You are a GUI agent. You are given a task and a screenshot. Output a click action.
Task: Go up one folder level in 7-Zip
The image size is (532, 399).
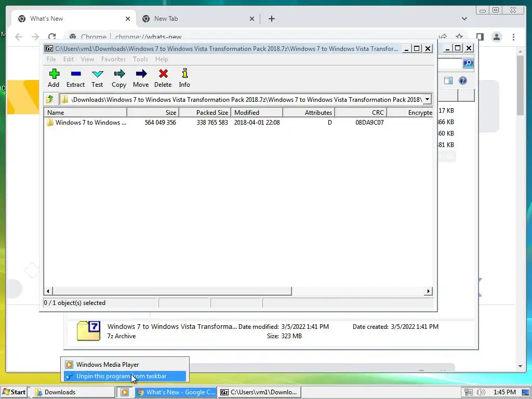click(50, 99)
